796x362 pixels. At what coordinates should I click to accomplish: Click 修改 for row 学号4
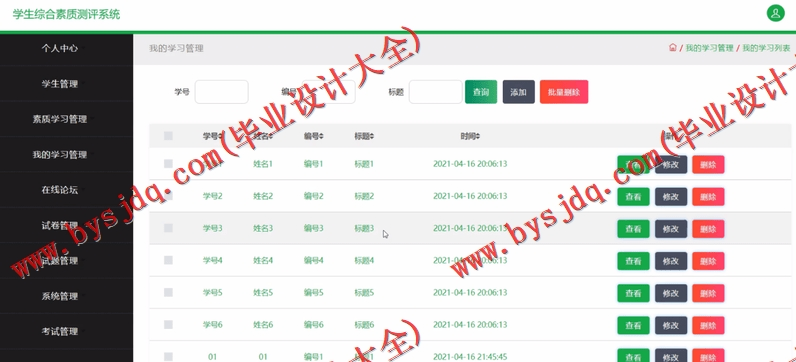(x=671, y=261)
